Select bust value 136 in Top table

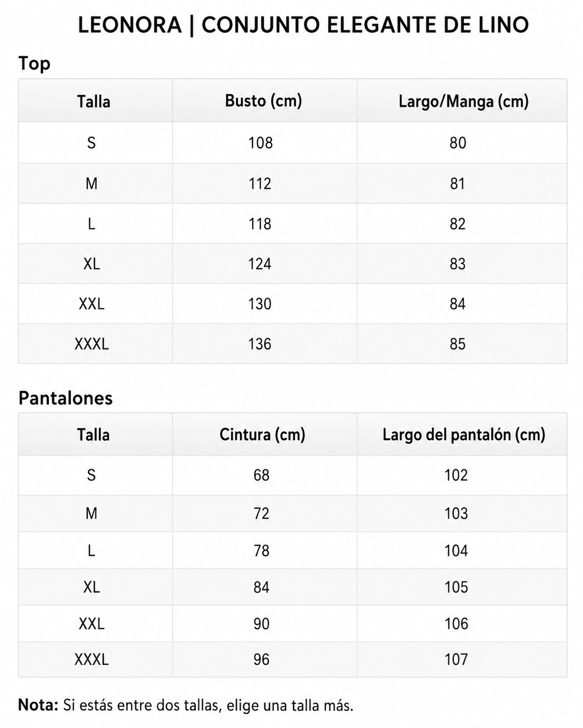click(260, 344)
